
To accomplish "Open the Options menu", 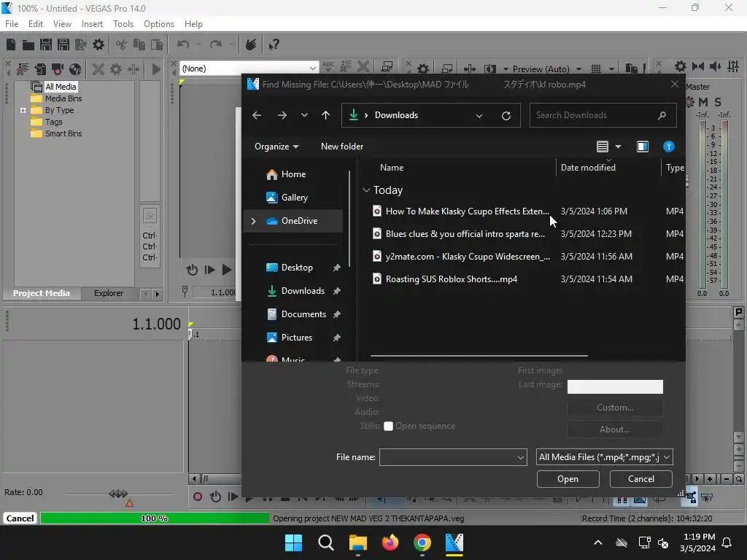I will 158,24.
